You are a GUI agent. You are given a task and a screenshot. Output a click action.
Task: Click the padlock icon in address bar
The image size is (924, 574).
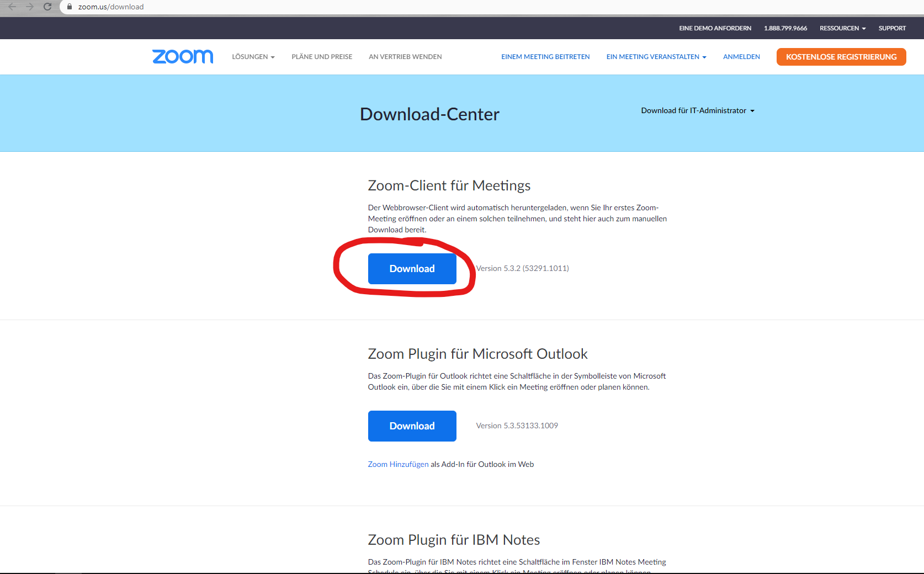click(x=70, y=7)
